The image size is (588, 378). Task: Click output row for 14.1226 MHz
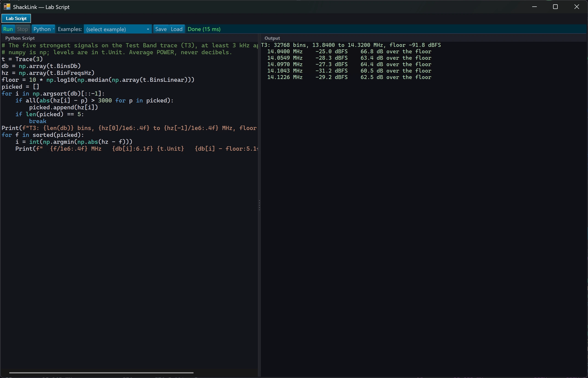tap(349, 77)
